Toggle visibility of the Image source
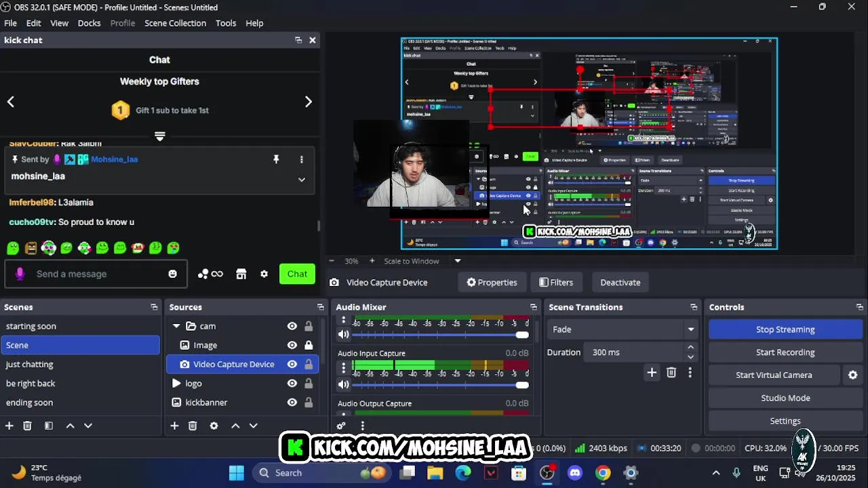 292,345
